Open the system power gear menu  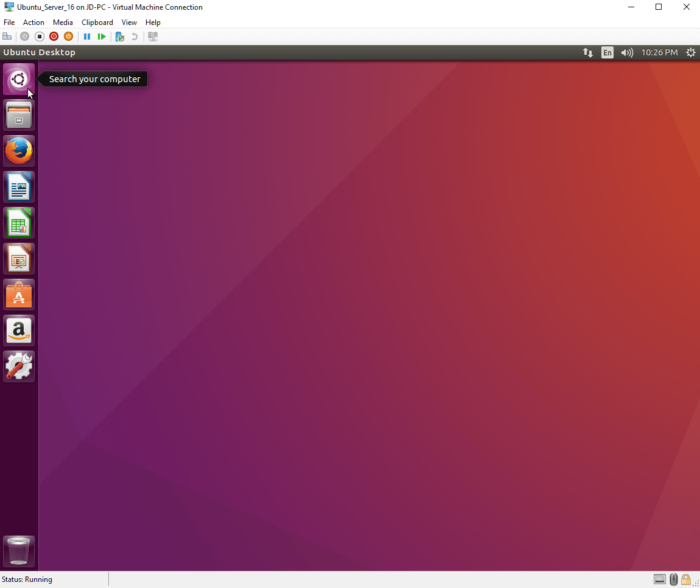[x=691, y=53]
